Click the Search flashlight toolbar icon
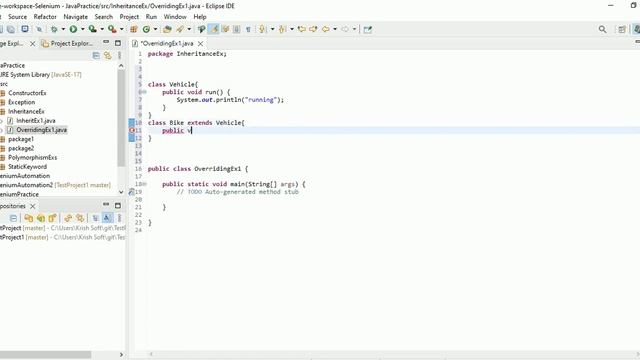This screenshot has width=640, height=360. [201, 29]
